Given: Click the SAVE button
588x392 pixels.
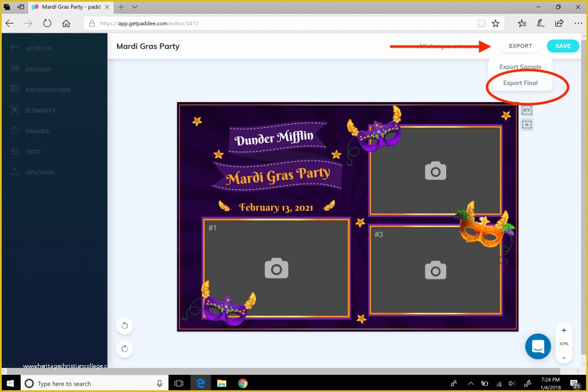Looking at the screenshot, I should (563, 46).
